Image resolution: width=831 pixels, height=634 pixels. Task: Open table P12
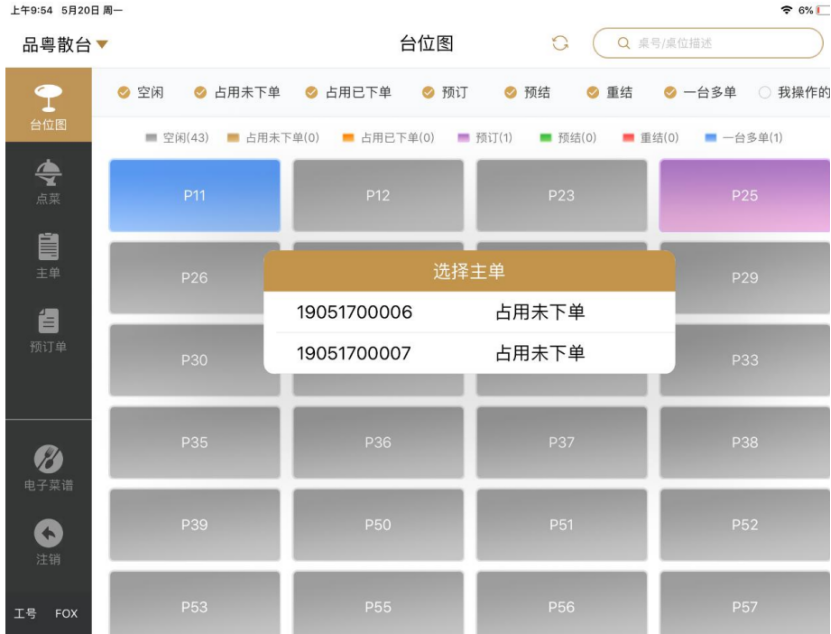click(378, 196)
